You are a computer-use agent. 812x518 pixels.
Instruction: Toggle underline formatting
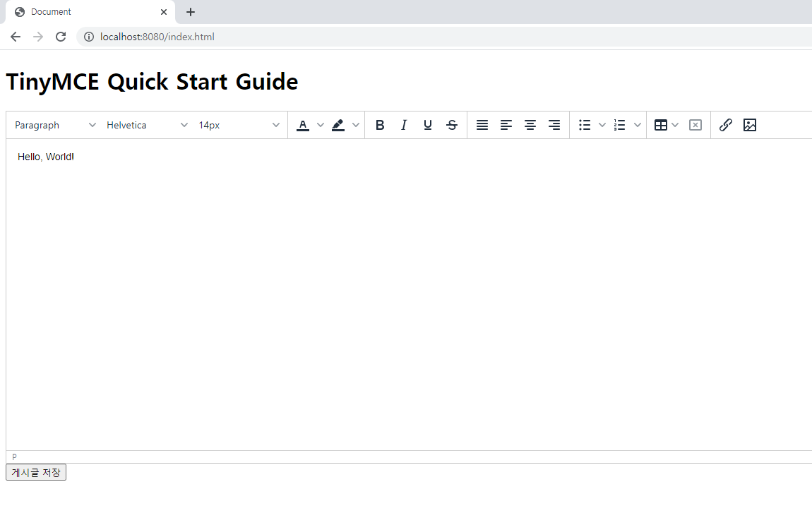428,125
